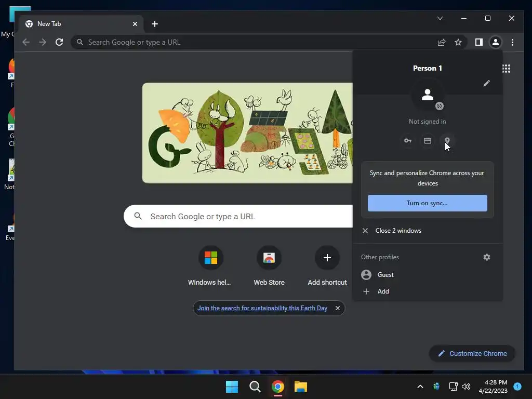
Task: Open volume control in system tray
Action: [466, 387]
